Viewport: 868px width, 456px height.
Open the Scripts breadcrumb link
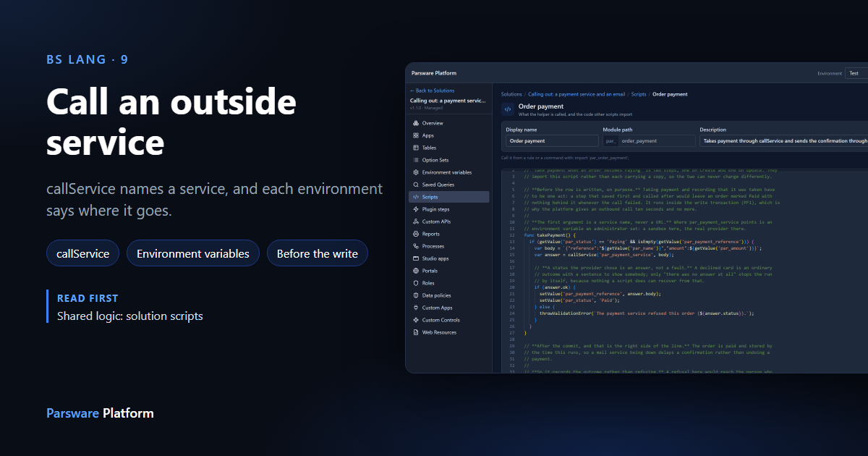click(639, 94)
